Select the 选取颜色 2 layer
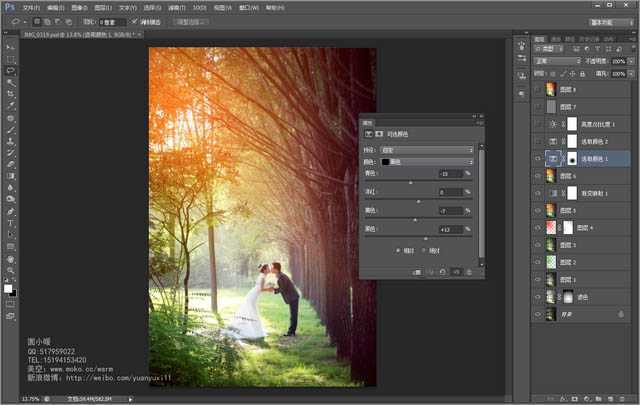Image resolution: width=640 pixels, height=405 pixels. click(581, 141)
